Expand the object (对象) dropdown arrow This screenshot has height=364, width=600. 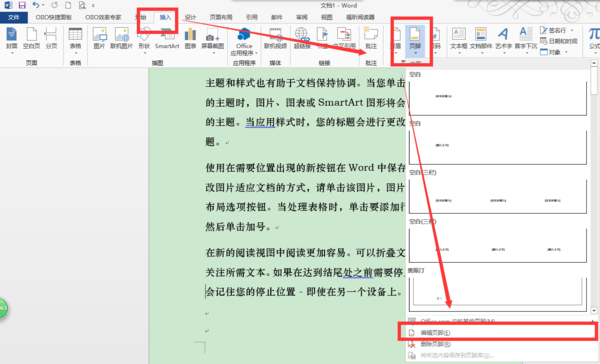(566, 52)
